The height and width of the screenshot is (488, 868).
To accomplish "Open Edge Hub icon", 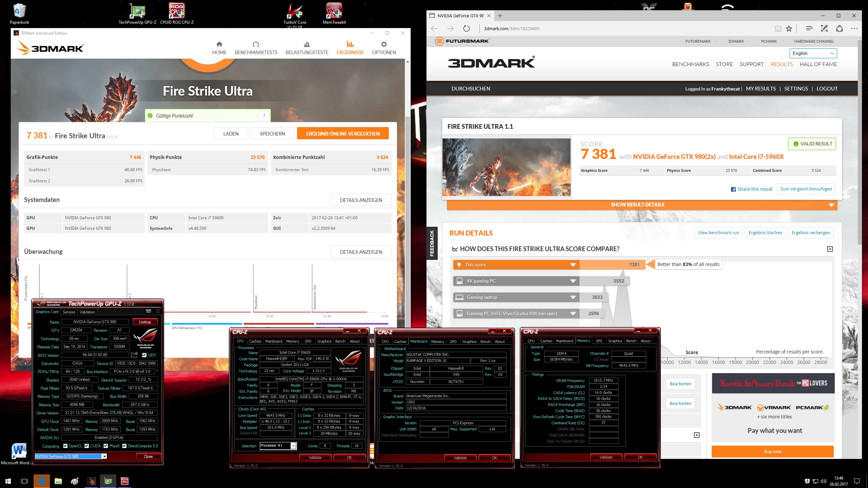I will [x=809, y=28].
